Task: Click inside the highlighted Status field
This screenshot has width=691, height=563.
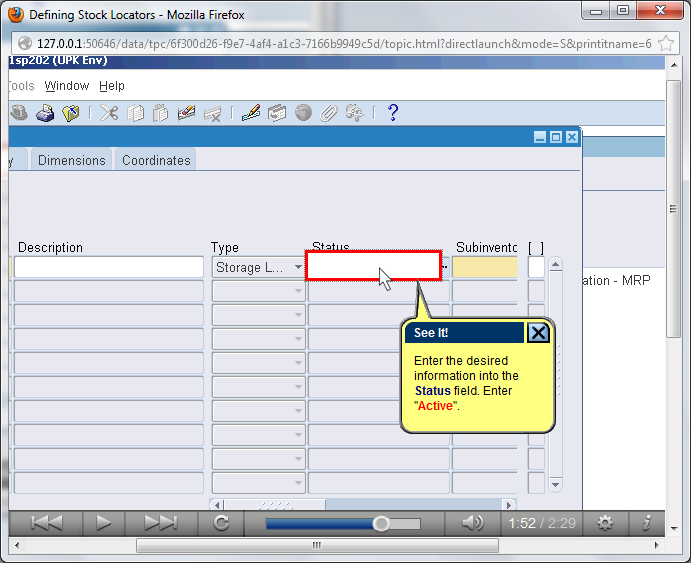Action: pos(373,266)
